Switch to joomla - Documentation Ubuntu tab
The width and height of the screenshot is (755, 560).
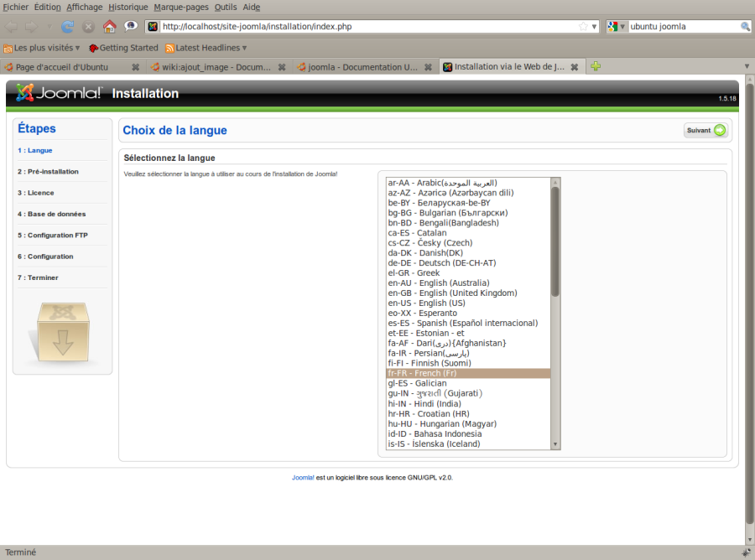pos(365,67)
